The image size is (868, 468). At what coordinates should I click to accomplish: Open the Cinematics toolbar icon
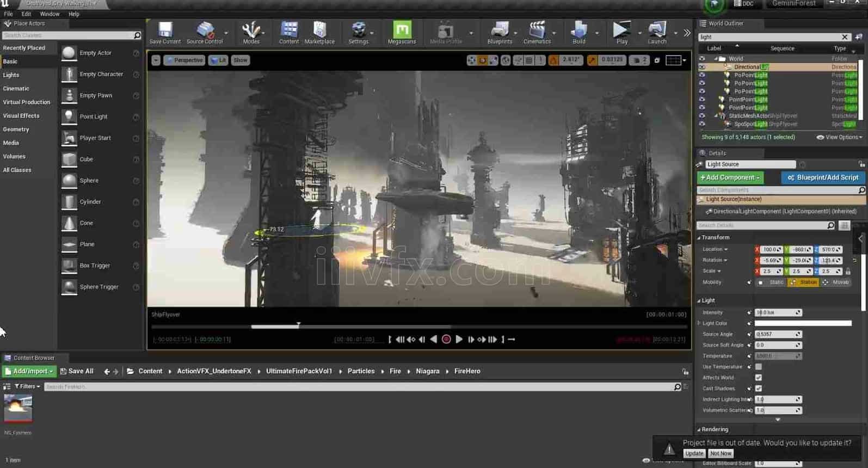click(x=537, y=33)
